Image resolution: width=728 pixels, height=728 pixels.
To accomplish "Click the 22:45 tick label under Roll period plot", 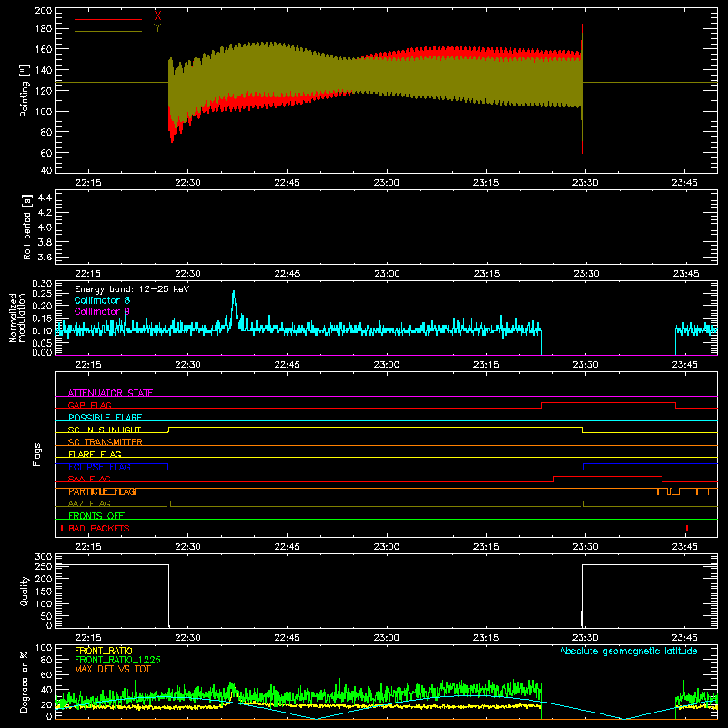I will point(288,274).
